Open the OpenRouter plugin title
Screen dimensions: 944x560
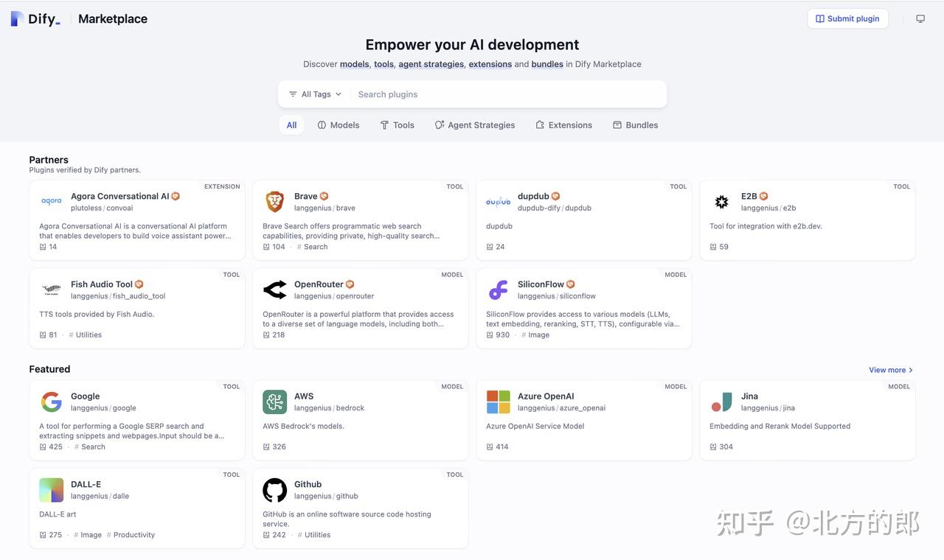coord(319,284)
